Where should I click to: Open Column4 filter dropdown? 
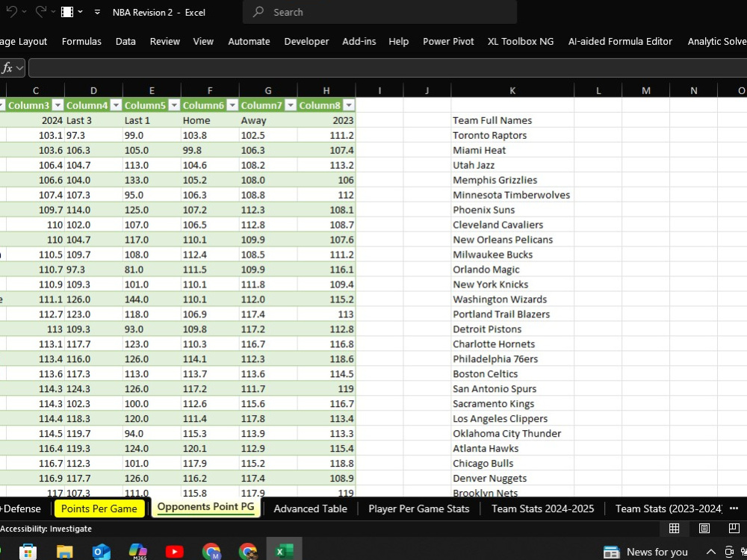coord(116,105)
